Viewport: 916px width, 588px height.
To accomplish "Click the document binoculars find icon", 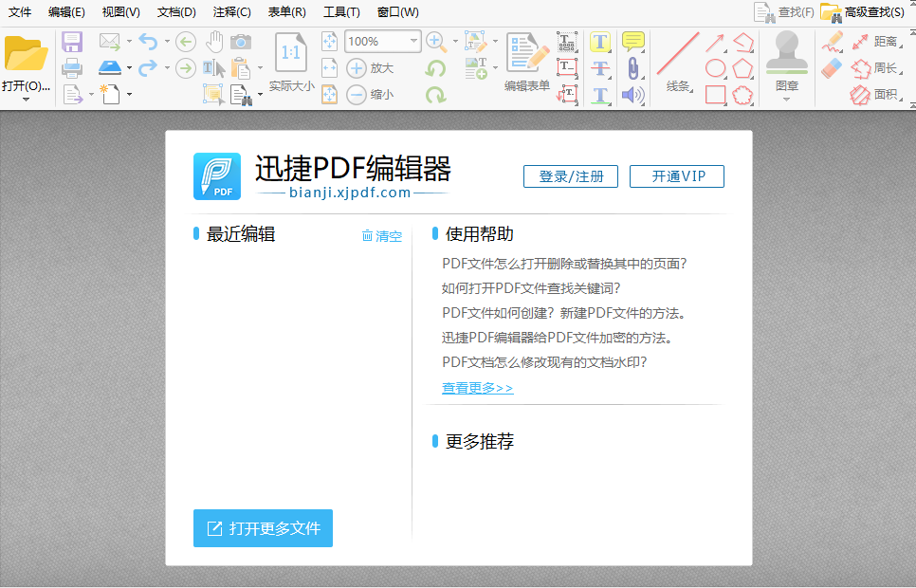I will click(241, 95).
